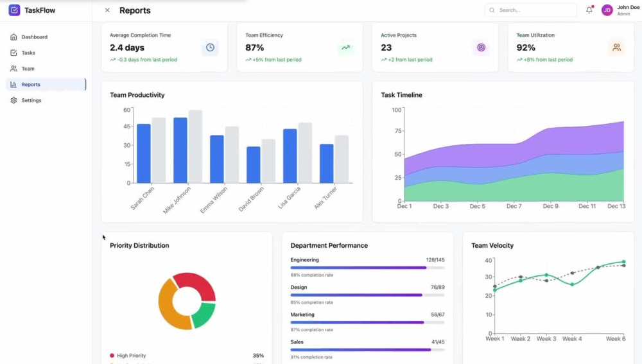Screen dimensions: 642x364
Task: Click David Brown's blue bar
Action: (x=254, y=165)
